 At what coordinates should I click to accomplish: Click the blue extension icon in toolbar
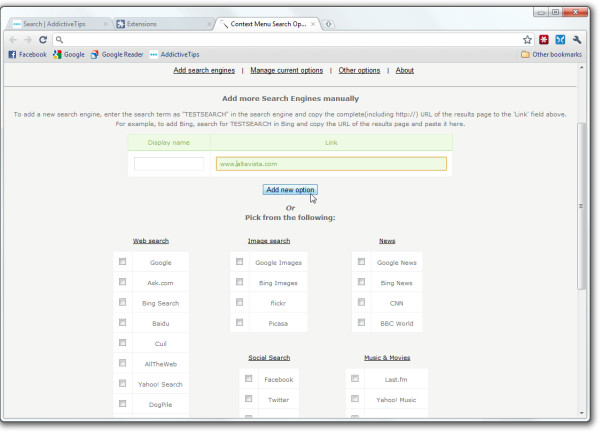pyautogui.click(x=560, y=39)
